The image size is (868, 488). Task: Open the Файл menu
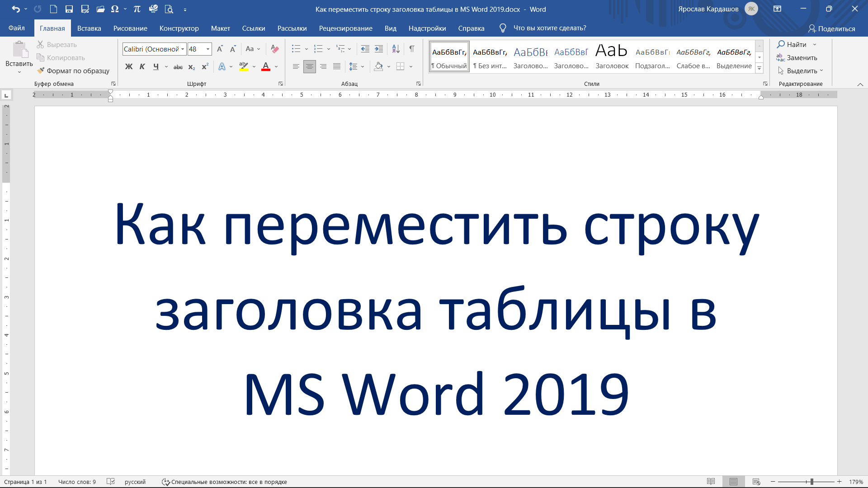pos(17,28)
